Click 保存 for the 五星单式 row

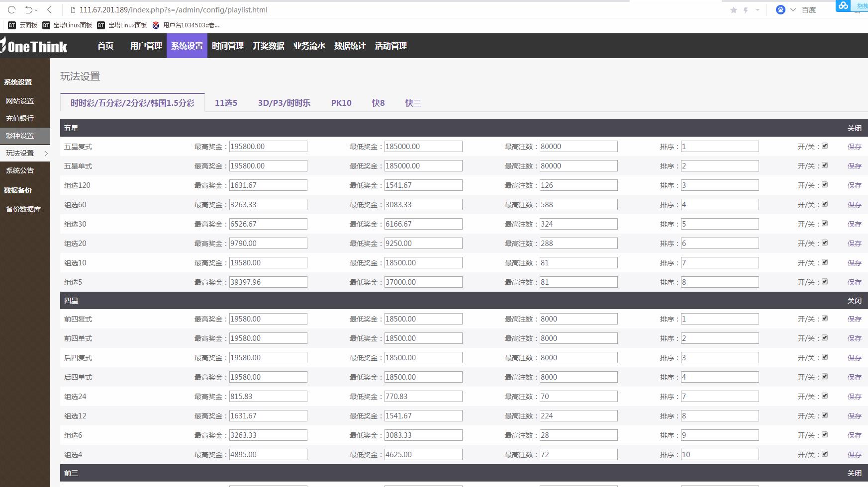tap(854, 166)
